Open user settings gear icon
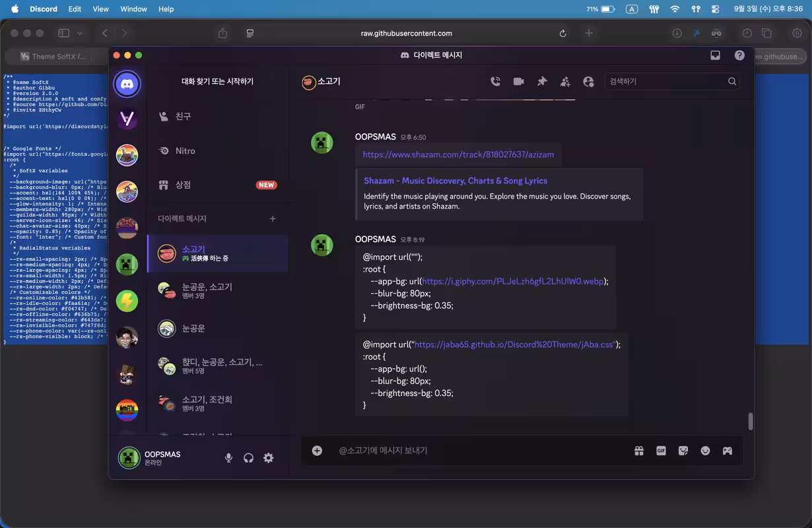The height and width of the screenshot is (528, 812). click(269, 457)
